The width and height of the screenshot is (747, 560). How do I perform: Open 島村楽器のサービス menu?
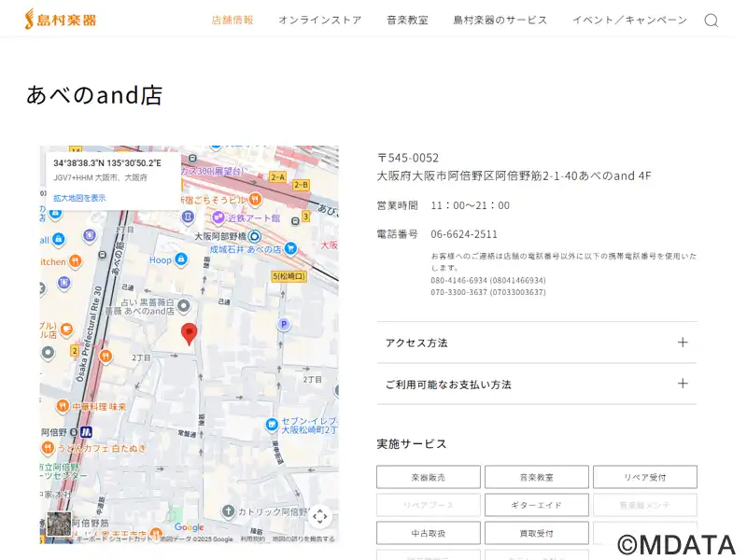click(x=500, y=20)
